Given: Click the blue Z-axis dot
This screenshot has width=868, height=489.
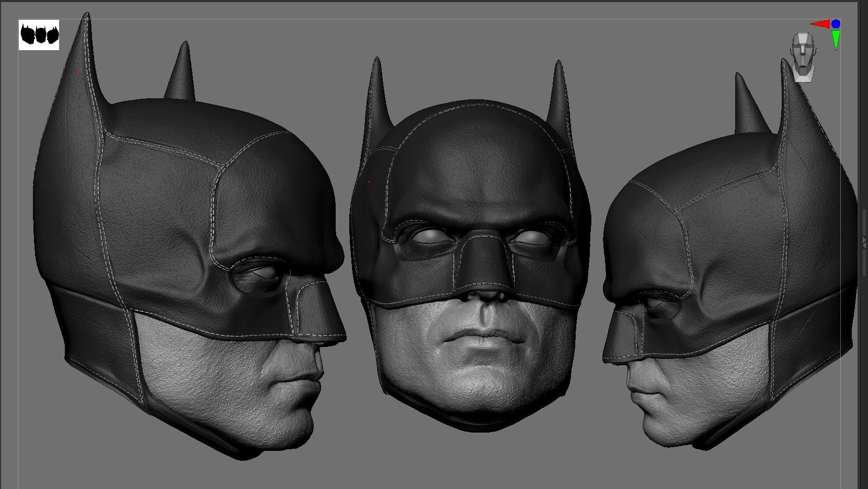Looking at the screenshot, I should pos(836,24).
